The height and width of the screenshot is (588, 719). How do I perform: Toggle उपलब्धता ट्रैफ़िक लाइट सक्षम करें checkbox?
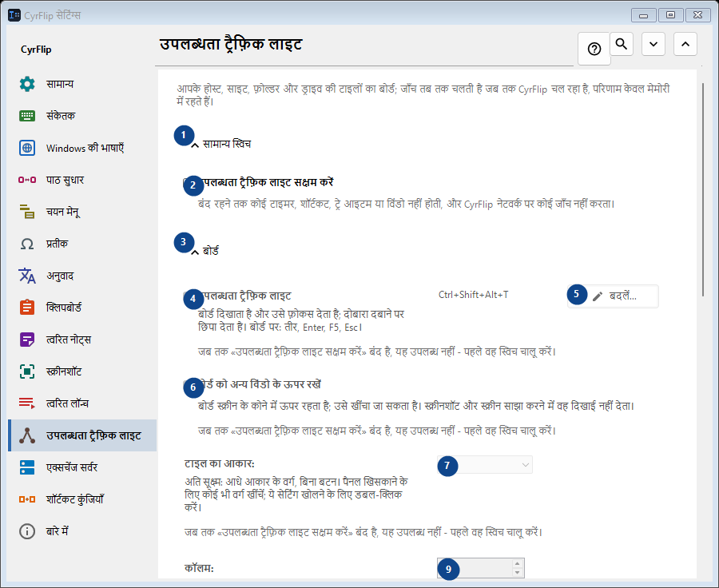[188, 182]
